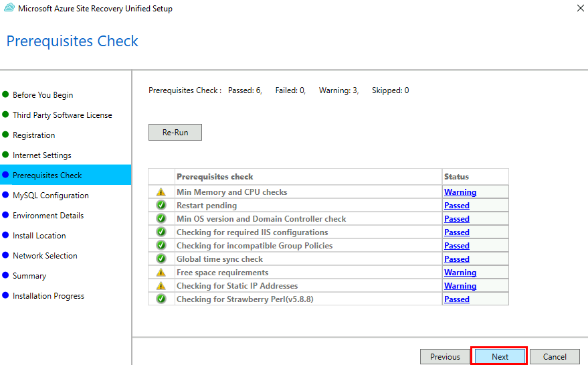
Task: Click green check icon beside Min OS version row
Action: [161, 218]
